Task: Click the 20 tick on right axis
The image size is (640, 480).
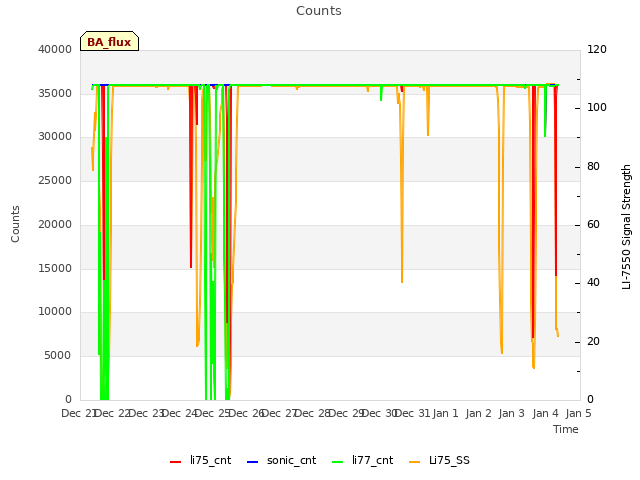Action: click(x=593, y=342)
